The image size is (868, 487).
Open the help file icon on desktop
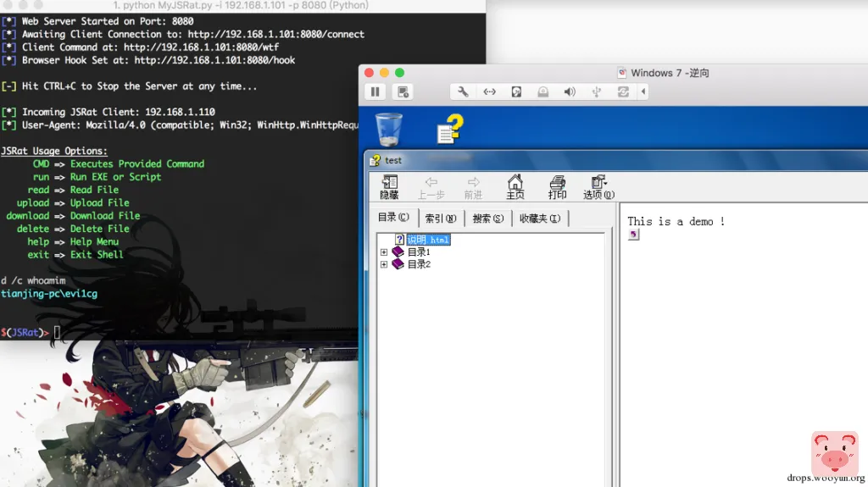coord(450,129)
